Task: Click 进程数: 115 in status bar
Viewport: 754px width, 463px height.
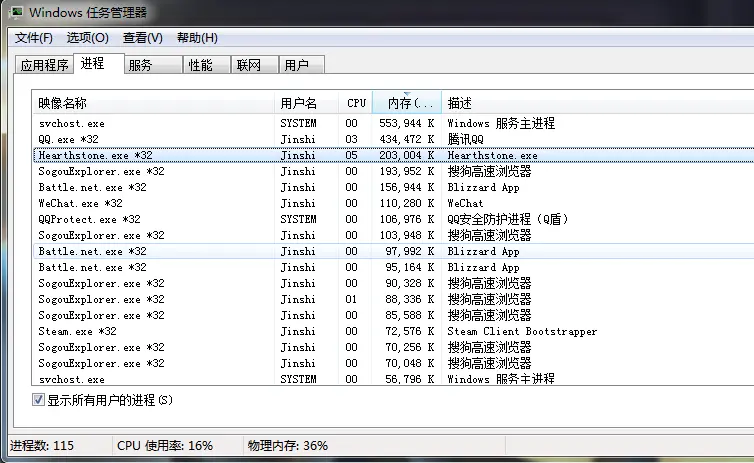Action: click(42, 446)
